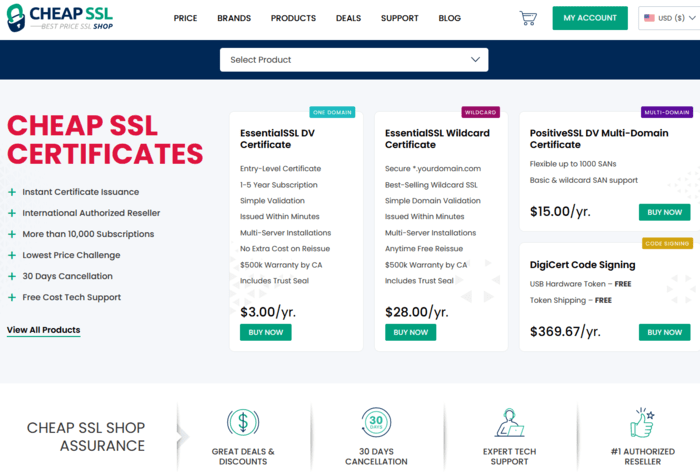The width and height of the screenshot is (700, 475).
Task: Buy DigiCert Code Signing now
Action: (664, 332)
